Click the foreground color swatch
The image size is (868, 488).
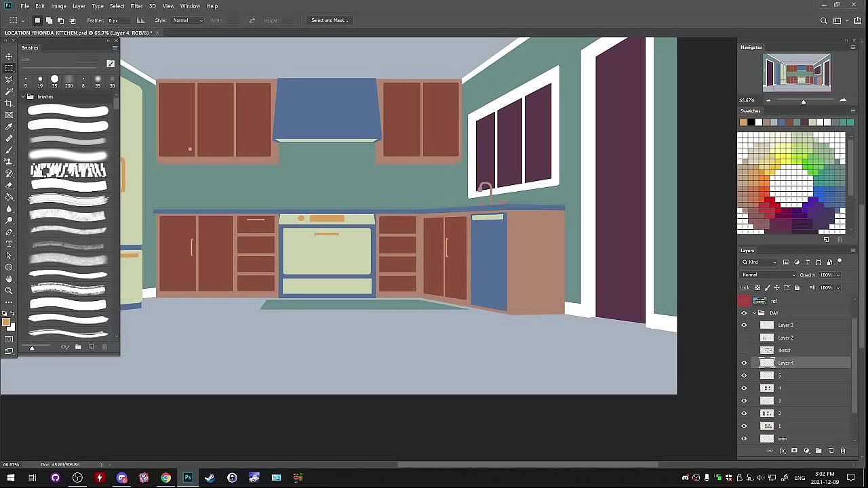(6, 322)
